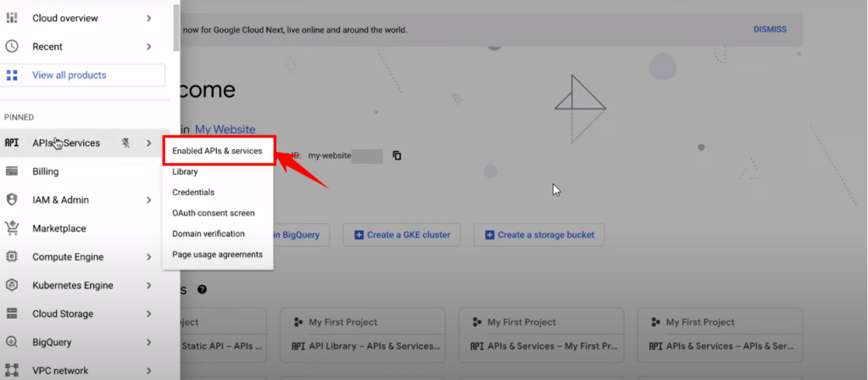Click the BigQuery quick-action button
Viewport: 868px width, 380px height.
(x=301, y=235)
